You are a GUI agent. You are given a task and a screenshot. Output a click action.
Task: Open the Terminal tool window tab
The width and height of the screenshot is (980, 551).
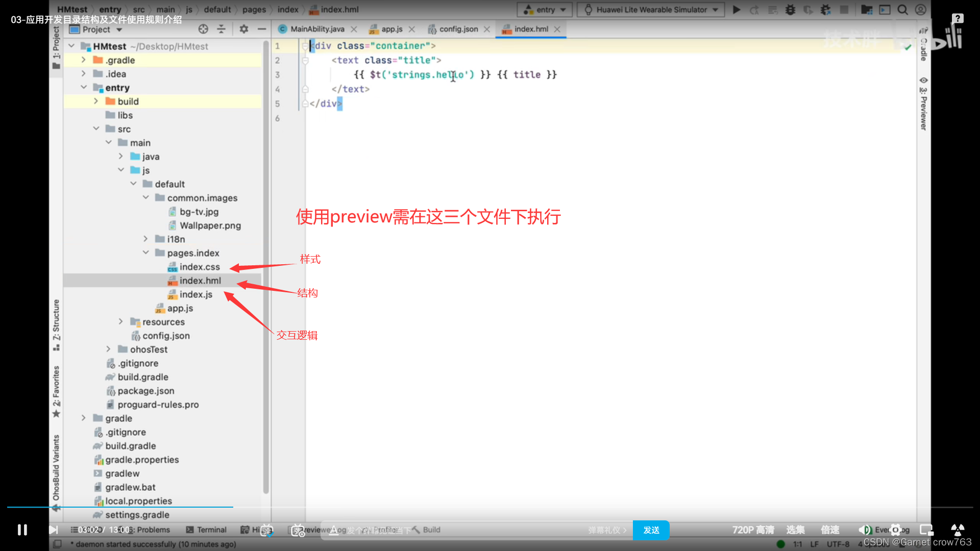pyautogui.click(x=206, y=530)
